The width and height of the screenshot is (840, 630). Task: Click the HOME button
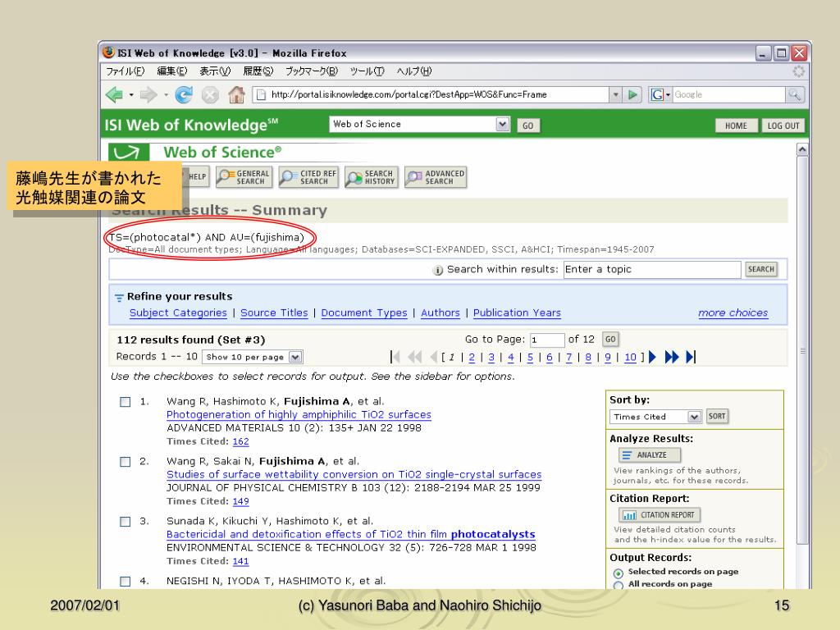[x=736, y=126]
